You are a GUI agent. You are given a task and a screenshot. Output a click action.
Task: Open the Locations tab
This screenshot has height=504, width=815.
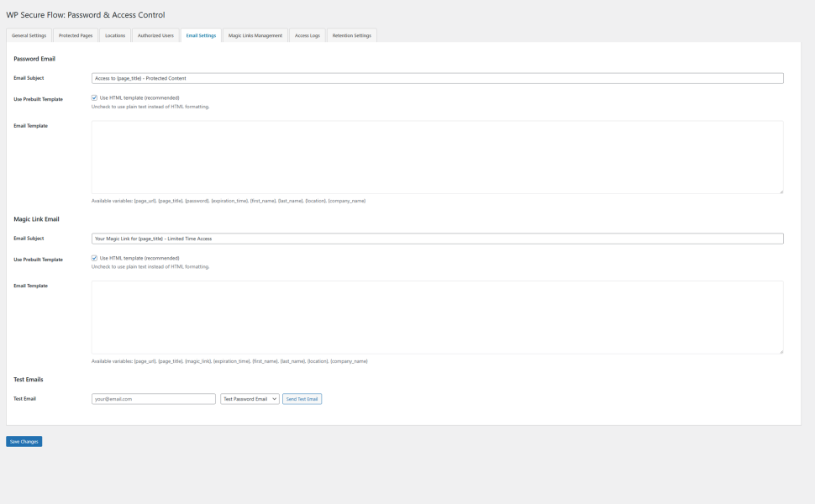tap(115, 35)
